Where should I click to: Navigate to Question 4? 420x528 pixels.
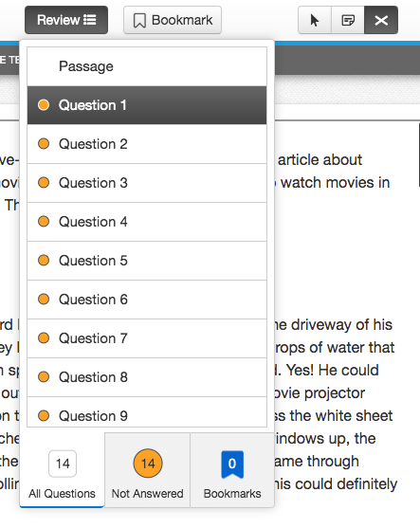147,222
